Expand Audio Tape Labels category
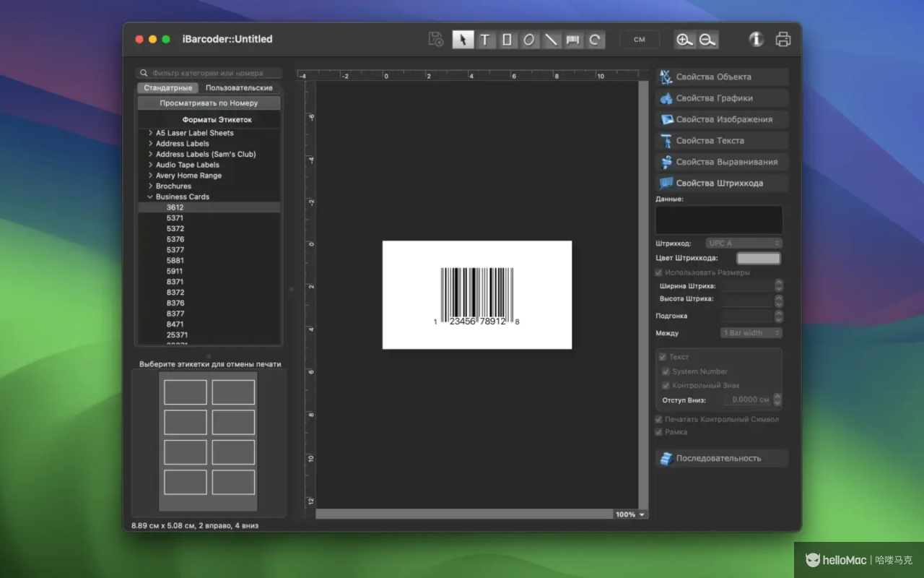The width and height of the screenshot is (924, 578). 150,165
